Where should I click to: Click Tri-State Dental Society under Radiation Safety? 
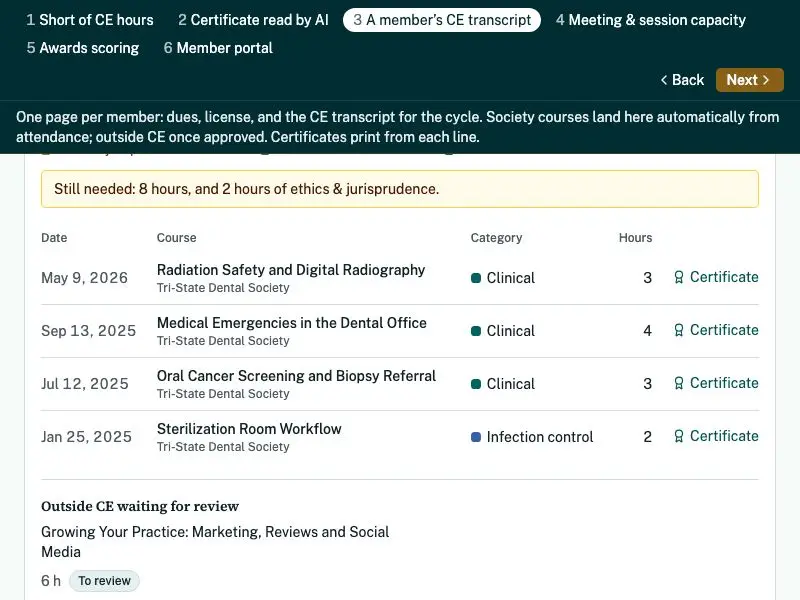223,288
